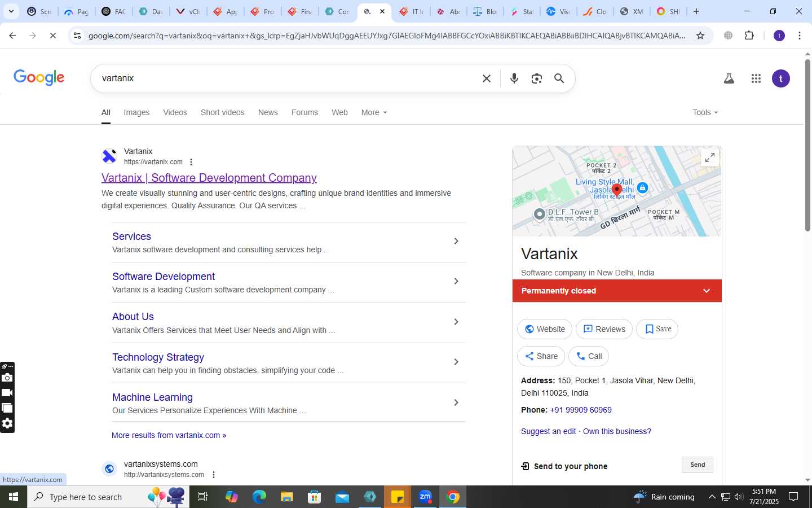The image size is (812, 508).
Task: Open File Explorer from the taskbar
Action: pyautogui.click(x=286, y=497)
